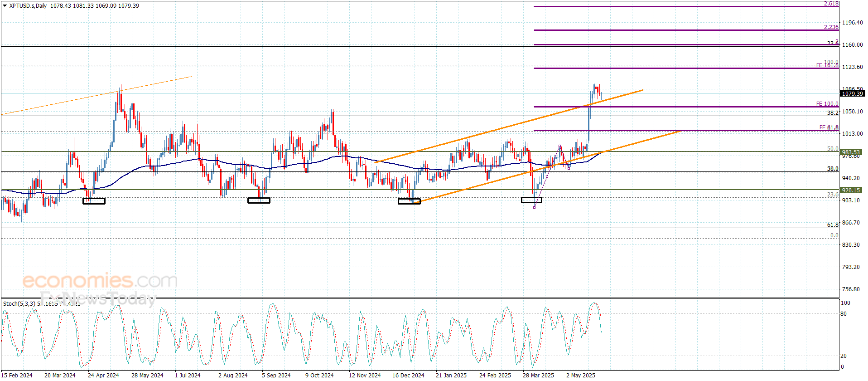Click the 9 Oct 2024 date label
Screen dimensions: 868x381
click(319, 376)
